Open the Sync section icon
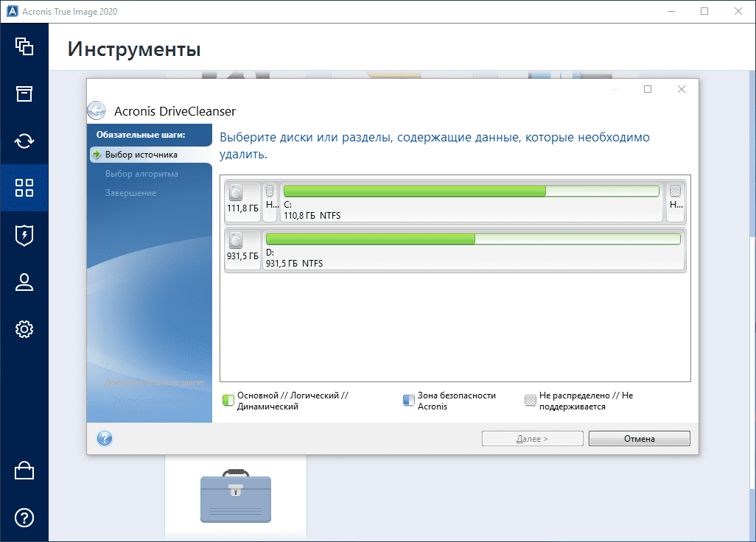 (x=24, y=141)
